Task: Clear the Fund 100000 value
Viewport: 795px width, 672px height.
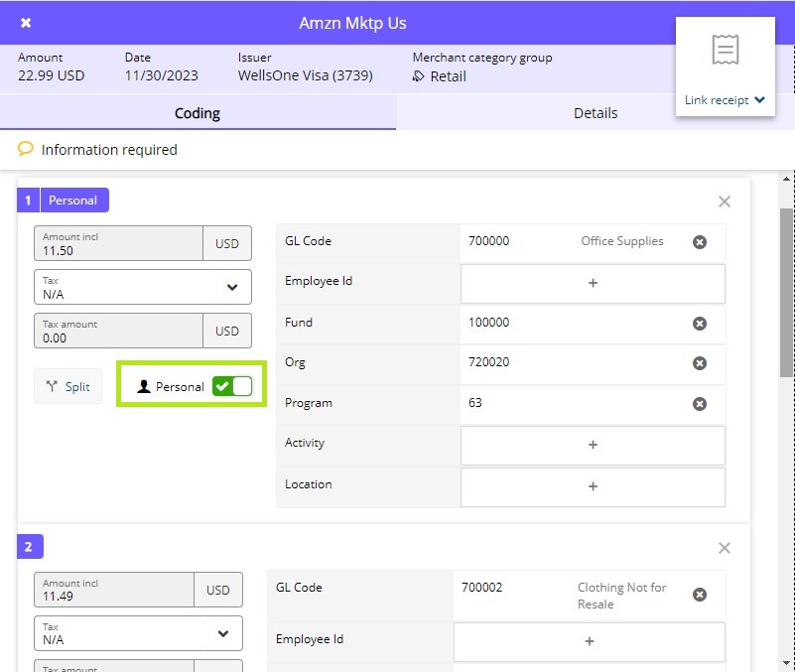Action: tap(700, 324)
